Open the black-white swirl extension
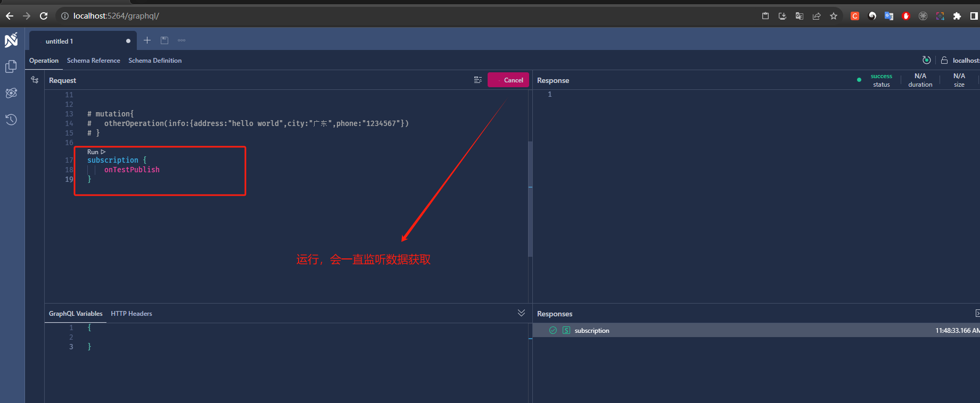 [872, 16]
